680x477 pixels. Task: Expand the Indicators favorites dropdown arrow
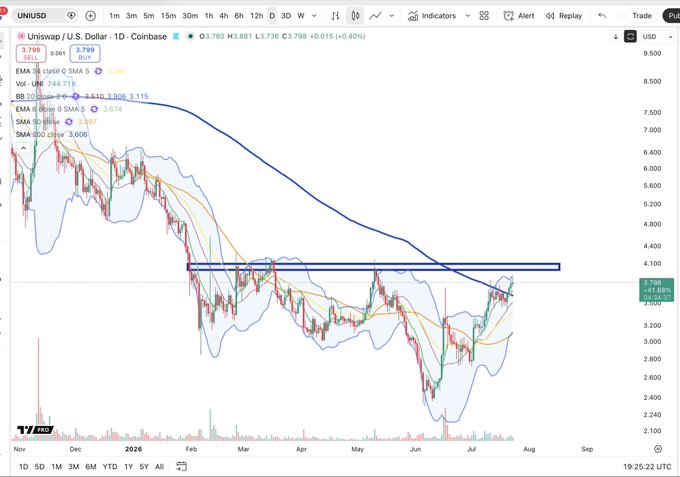click(468, 16)
